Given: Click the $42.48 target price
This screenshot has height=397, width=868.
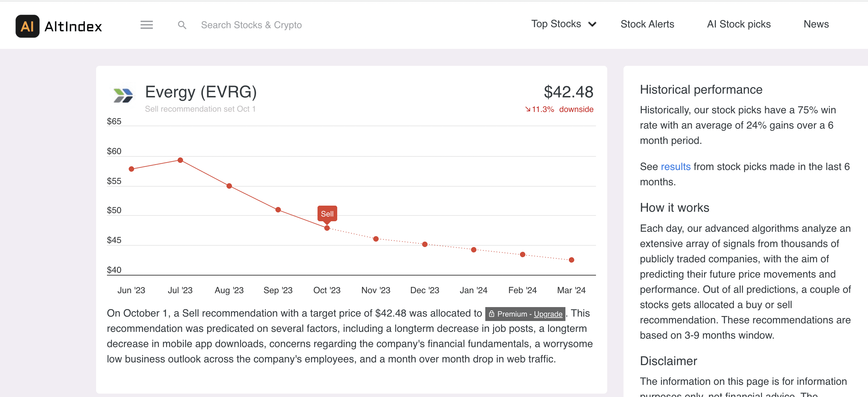Looking at the screenshot, I should click(x=568, y=92).
